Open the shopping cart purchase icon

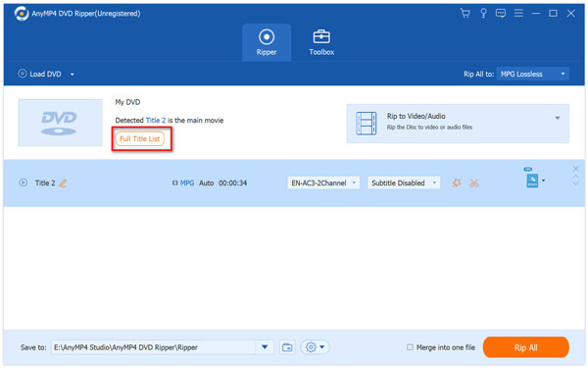465,13
